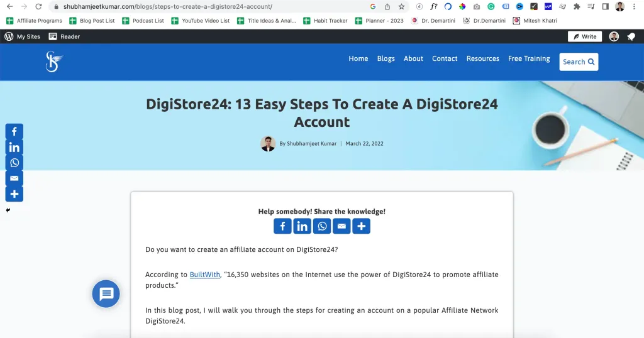This screenshot has height=338, width=644.
Task: Click the site logo
Action: click(x=54, y=62)
